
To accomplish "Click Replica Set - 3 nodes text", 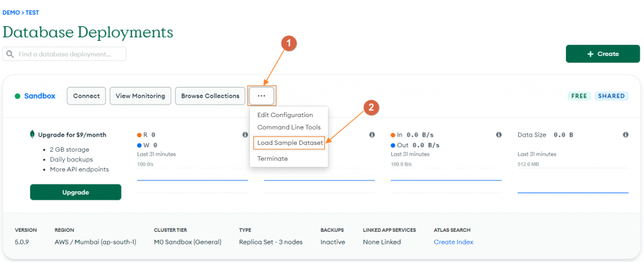I will point(270,242).
